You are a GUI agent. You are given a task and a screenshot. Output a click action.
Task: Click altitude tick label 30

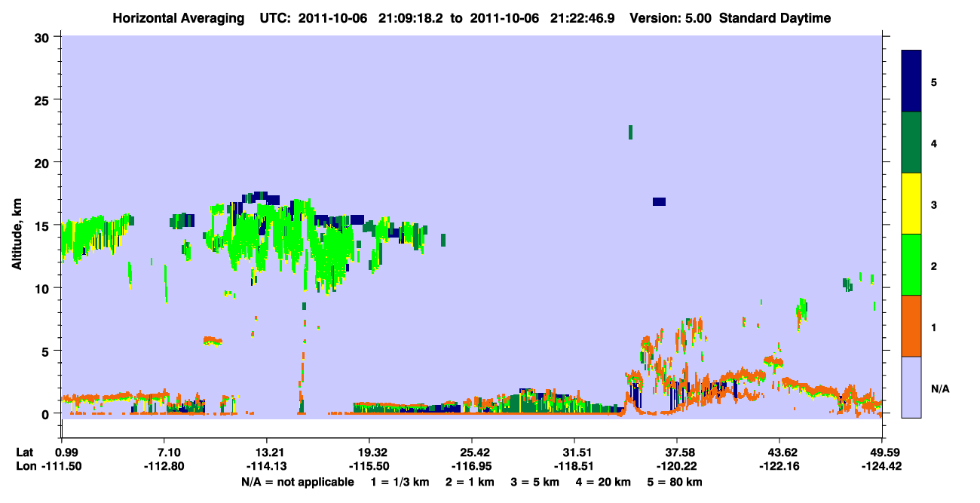coord(43,37)
